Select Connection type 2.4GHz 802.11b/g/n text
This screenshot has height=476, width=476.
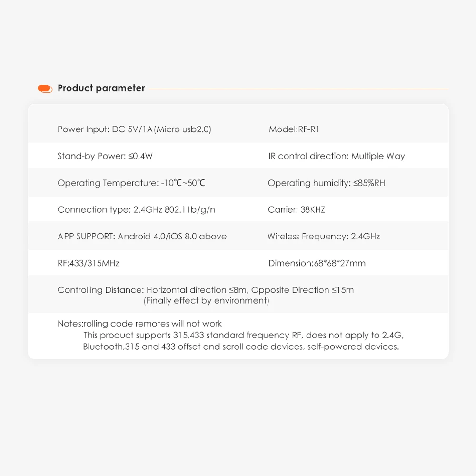click(136, 210)
